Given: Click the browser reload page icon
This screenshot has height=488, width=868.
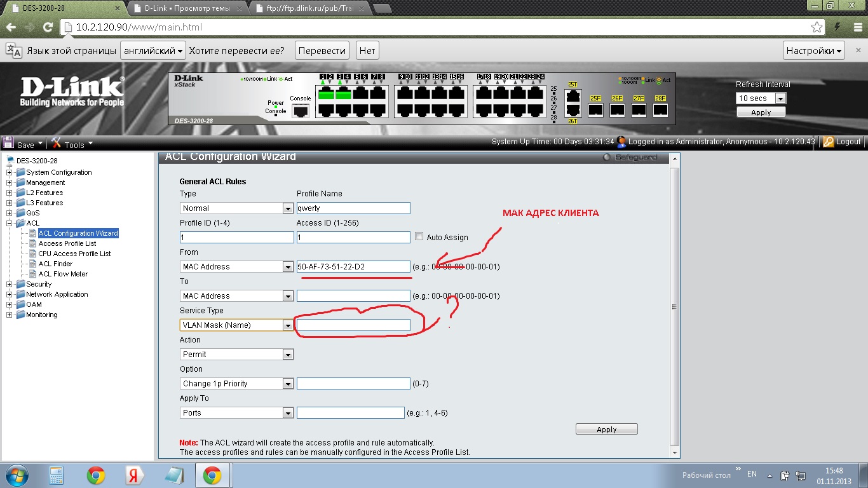Looking at the screenshot, I should [x=48, y=27].
